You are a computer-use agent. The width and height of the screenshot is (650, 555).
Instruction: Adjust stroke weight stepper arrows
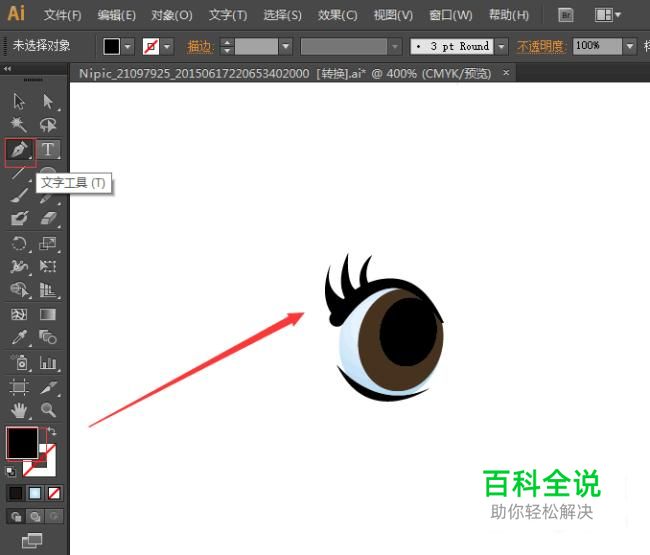(227, 46)
